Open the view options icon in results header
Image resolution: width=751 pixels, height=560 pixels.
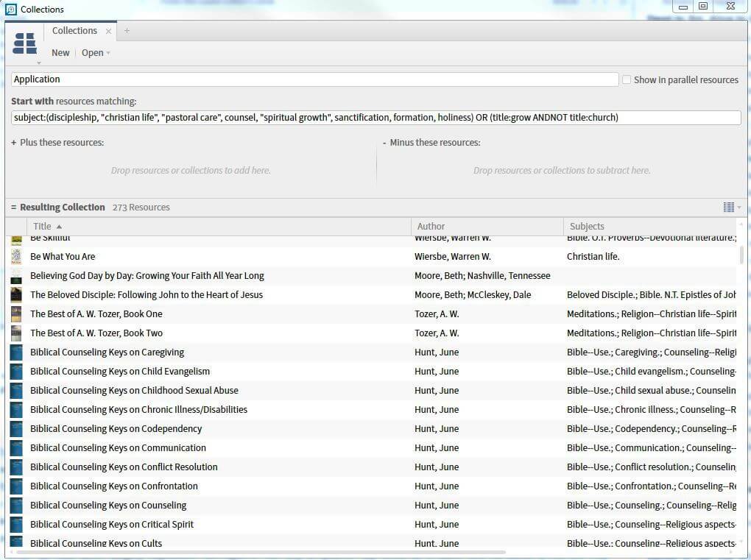click(x=729, y=208)
